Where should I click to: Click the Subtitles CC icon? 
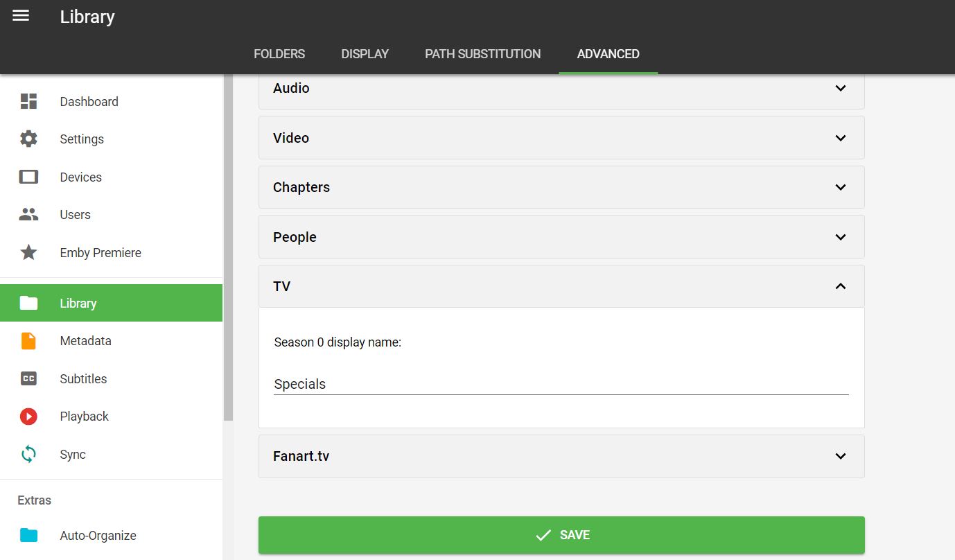point(28,378)
